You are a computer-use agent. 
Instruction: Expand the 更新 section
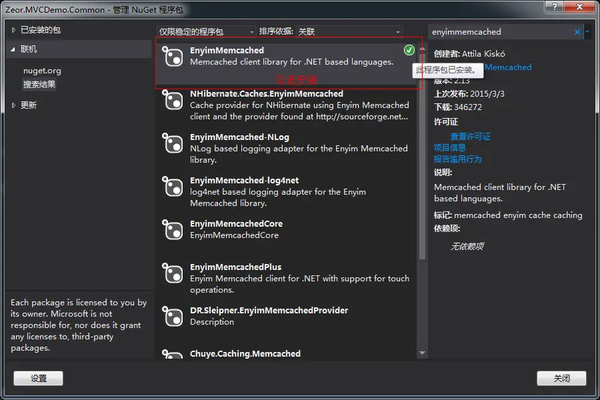[x=13, y=105]
